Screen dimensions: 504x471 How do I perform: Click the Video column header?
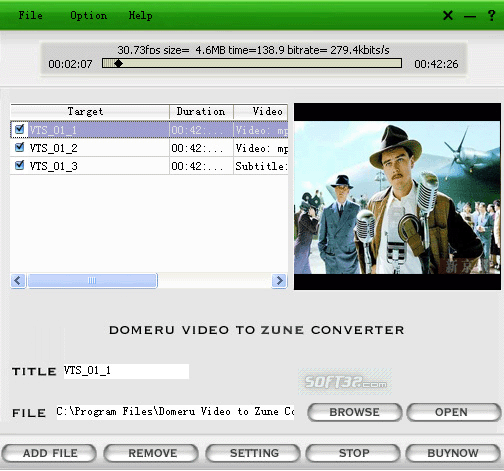(261, 112)
